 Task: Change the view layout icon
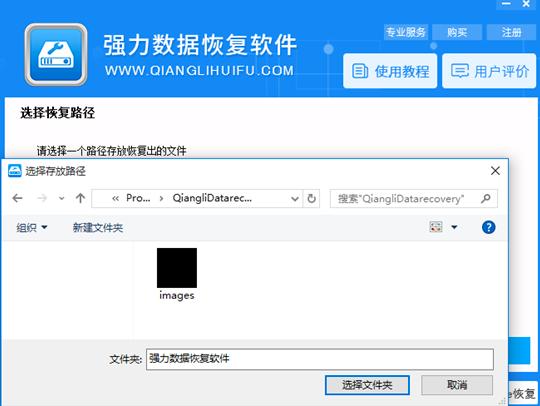436,227
